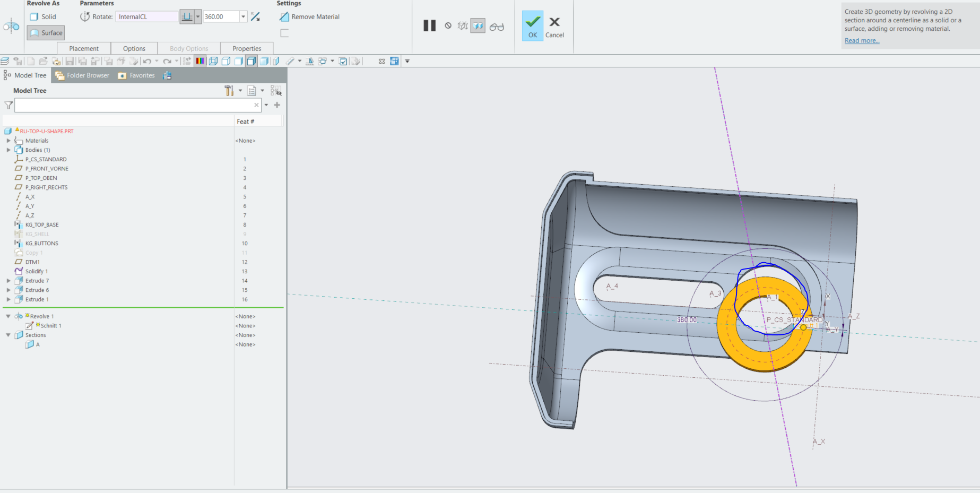Open the 360.00 angle dropdown
Image resolution: width=980 pixels, height=493 pixels.
pos(244,16)
